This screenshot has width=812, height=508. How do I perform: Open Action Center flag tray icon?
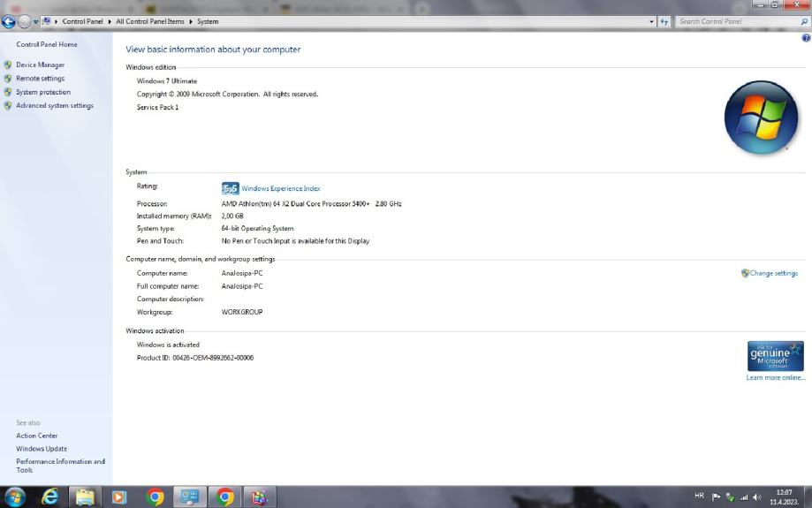pos(717,497)
